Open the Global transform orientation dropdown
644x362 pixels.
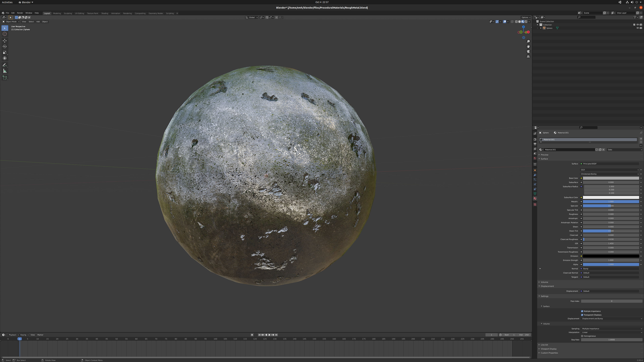pos(252,17)
